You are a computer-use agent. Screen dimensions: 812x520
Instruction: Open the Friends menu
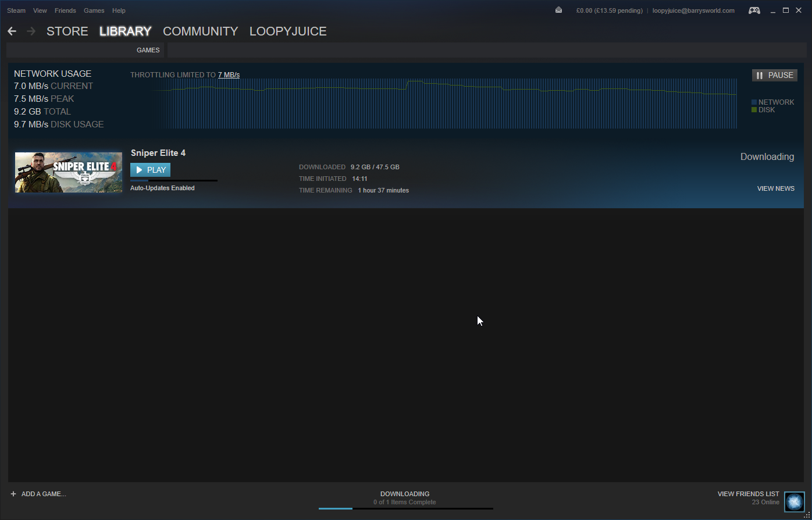(65, 10)
